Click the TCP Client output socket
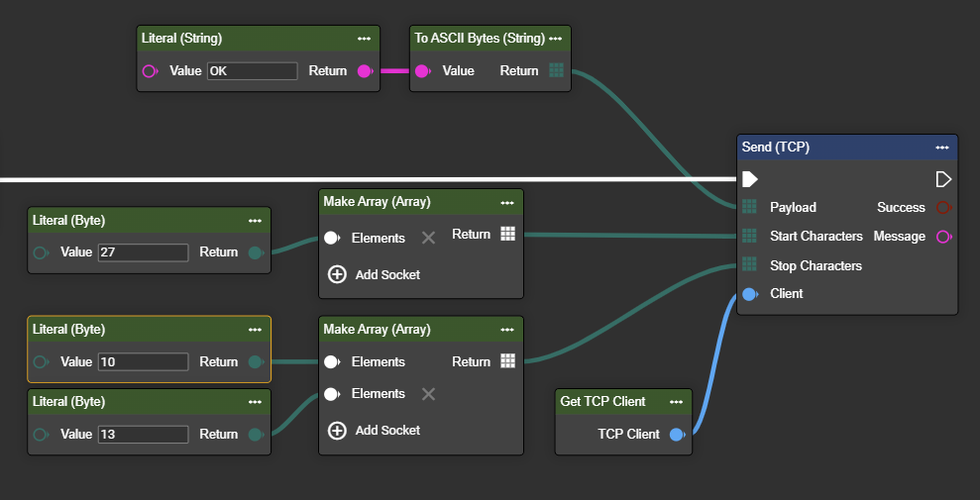 click(677, 435)
